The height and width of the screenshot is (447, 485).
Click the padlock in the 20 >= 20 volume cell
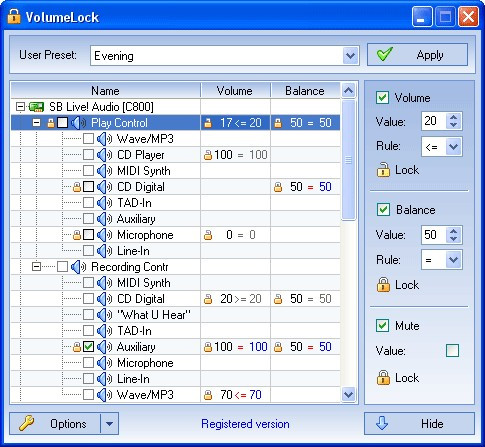pyautogui.click(x=208, y=299)
